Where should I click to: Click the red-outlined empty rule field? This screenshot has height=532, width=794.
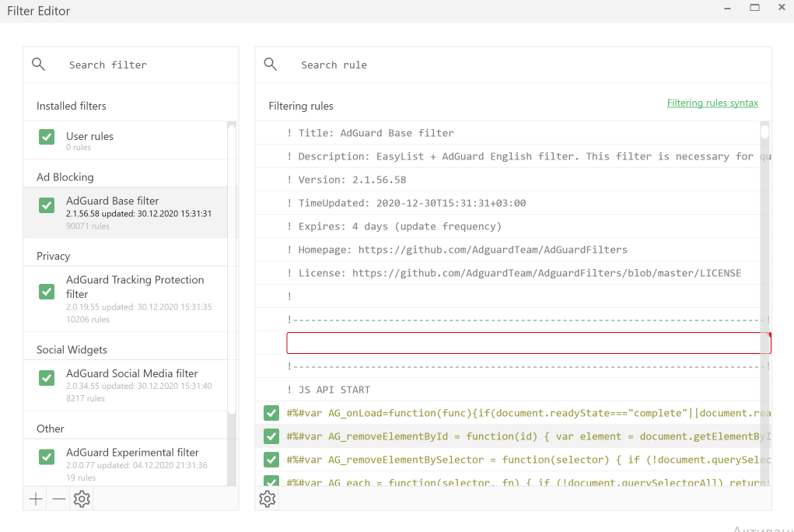click(x=528, y=343)
